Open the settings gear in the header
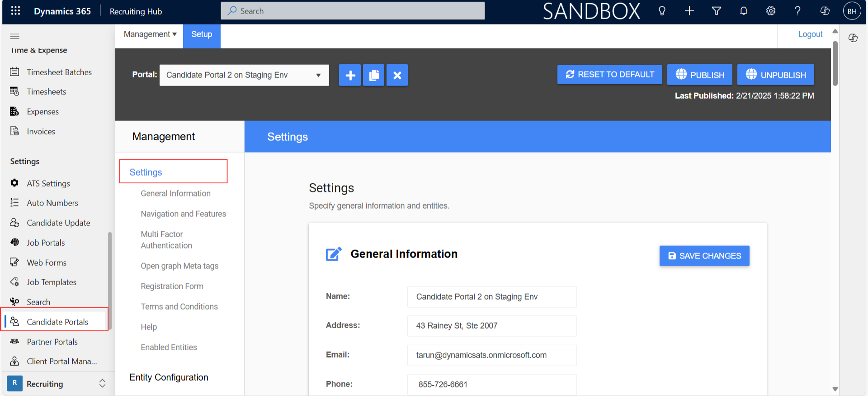 (x=770, y=11)
